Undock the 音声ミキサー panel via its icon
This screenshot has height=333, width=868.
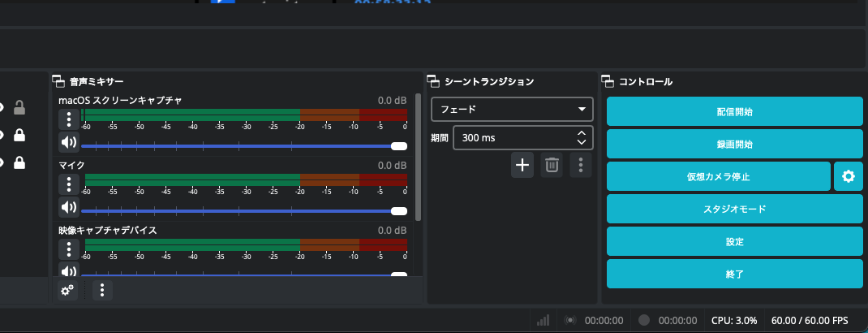58,81
